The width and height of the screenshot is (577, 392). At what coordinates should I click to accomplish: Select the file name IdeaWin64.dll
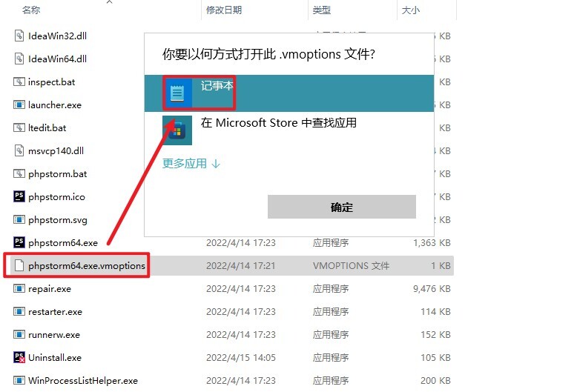pyautogui.click(x=57, y=59)
